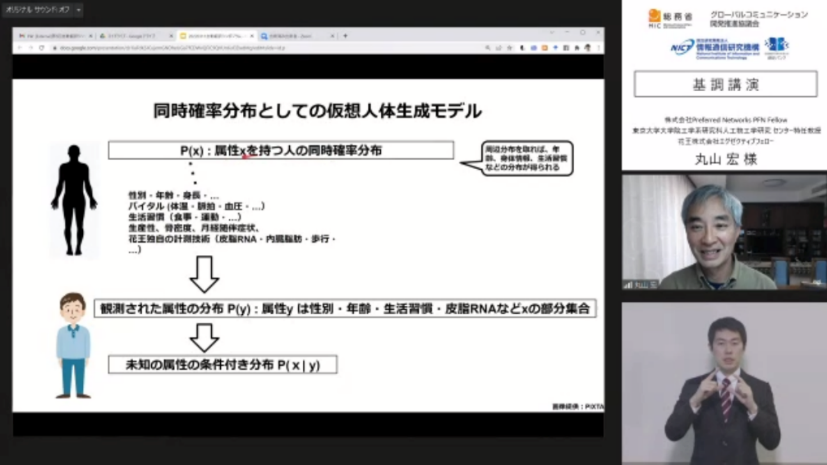This screenshot has height=465, width=827.
Task: Reload the browser page
Action: 42,47
